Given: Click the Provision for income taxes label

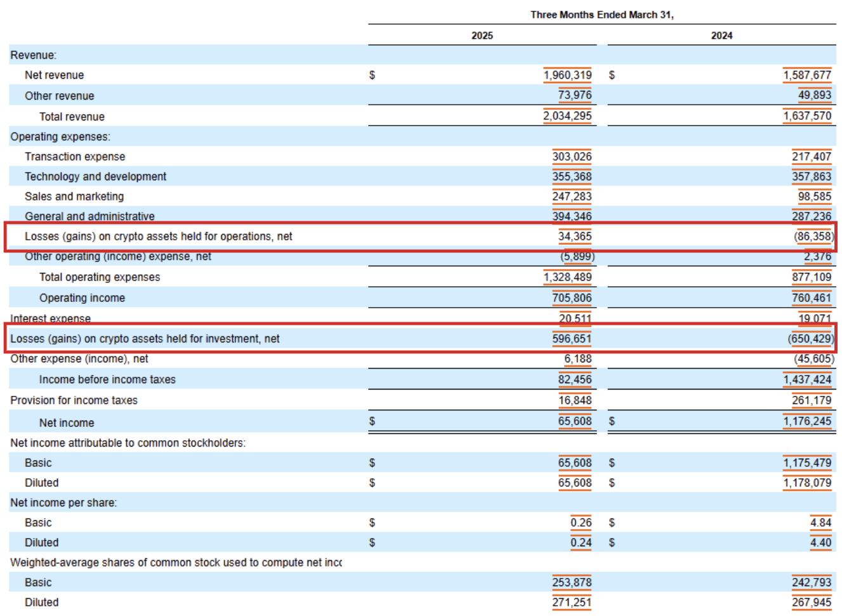Looking at the screenshot, I should (74, 400).
